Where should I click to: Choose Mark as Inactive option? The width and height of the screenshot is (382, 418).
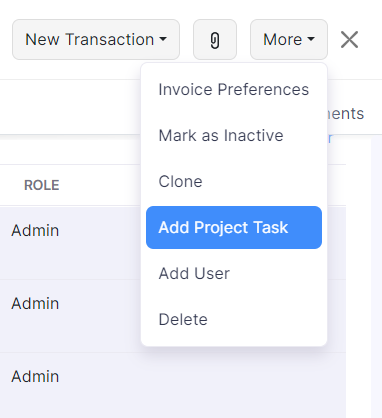tap(234, 135)
